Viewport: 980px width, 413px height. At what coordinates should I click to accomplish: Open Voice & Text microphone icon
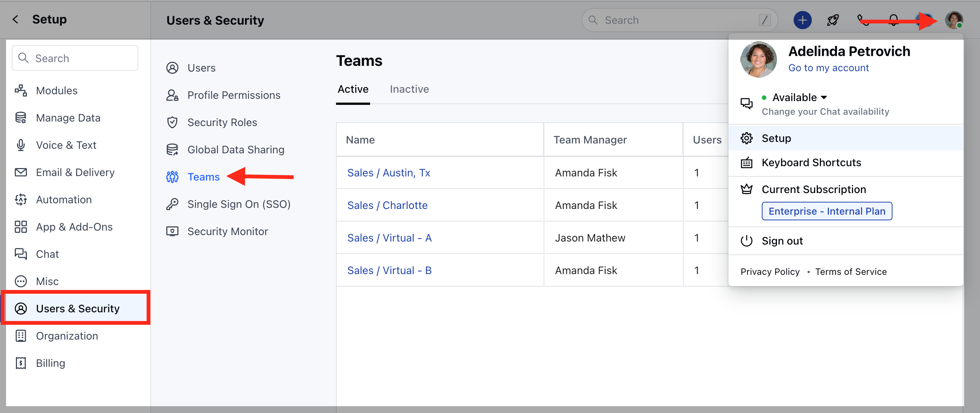click(20, 145)
